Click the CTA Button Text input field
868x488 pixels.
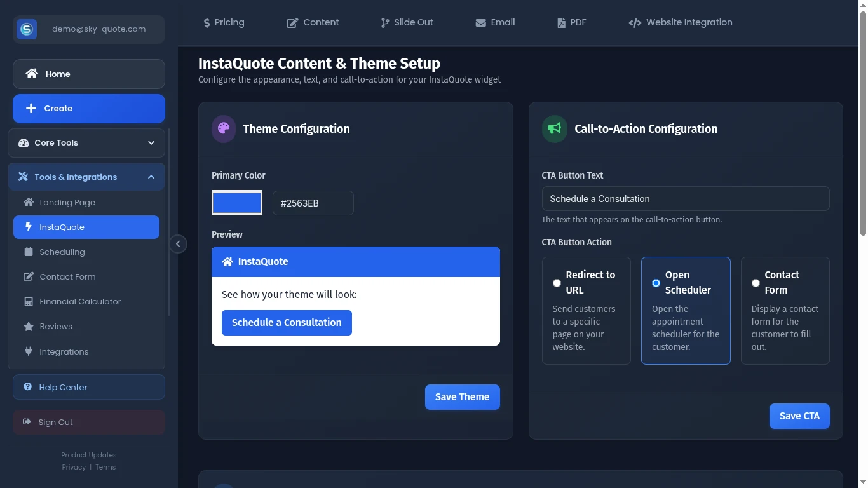(685, 199)
